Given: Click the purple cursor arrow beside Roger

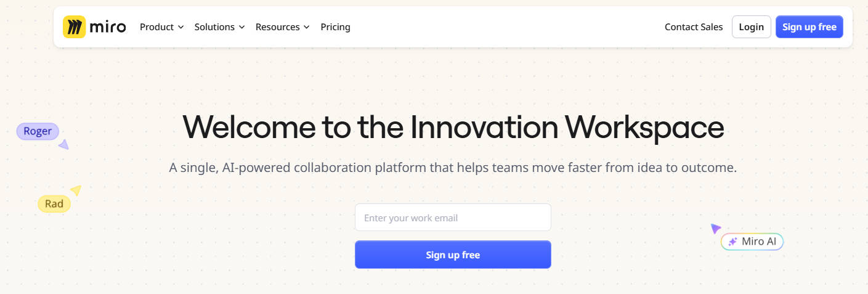Looking at the screenshot, I should point(63,144).
